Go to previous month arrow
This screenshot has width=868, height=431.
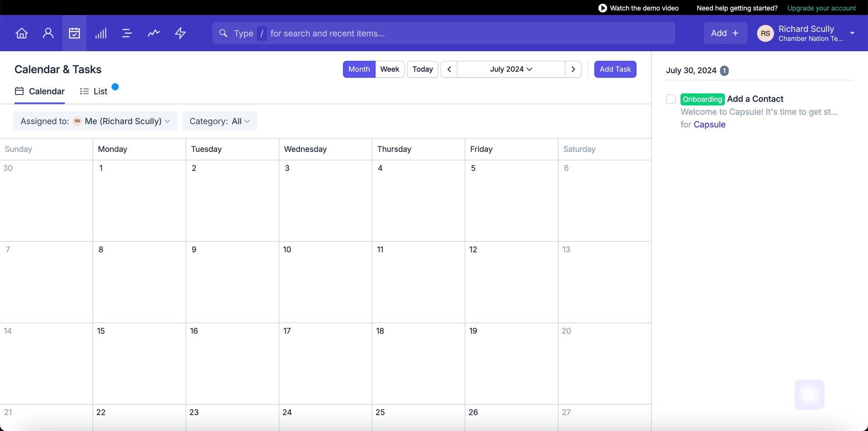449,69
